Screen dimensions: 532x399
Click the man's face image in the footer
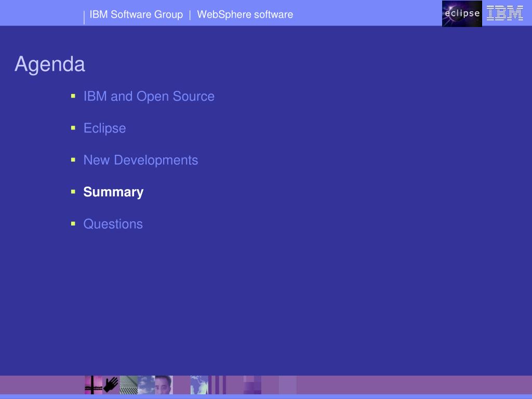164,385
